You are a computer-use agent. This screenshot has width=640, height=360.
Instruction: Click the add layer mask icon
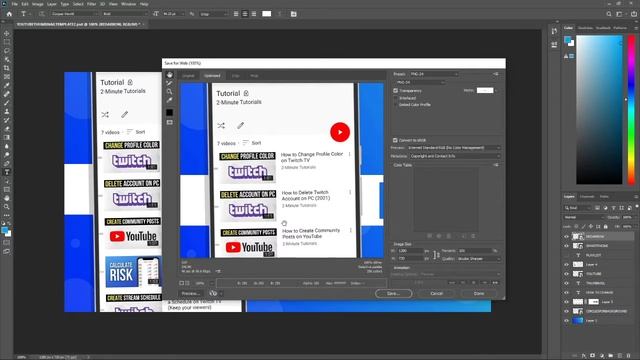pyautogui.click(x=593, y=356)
